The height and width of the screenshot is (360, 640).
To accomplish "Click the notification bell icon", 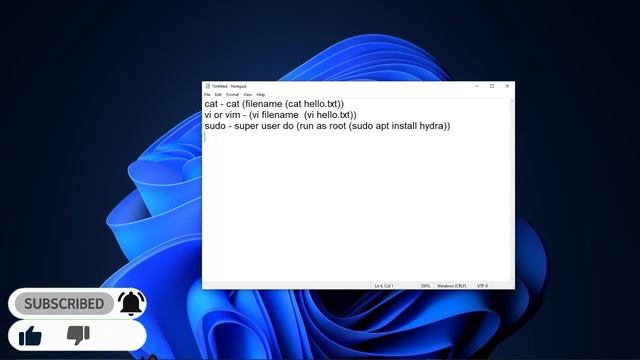I will (x=131, y=303).
